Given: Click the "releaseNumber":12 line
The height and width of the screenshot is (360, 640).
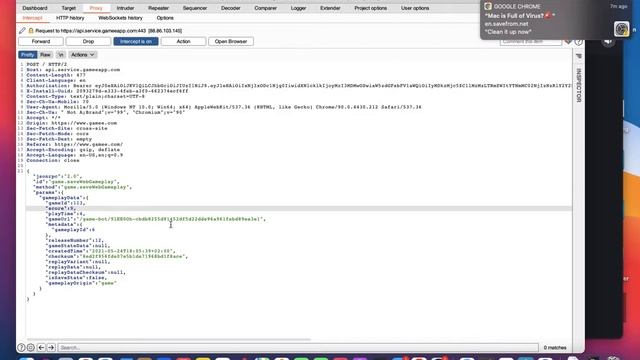Looking at the screenshot, I should point(75,240).
